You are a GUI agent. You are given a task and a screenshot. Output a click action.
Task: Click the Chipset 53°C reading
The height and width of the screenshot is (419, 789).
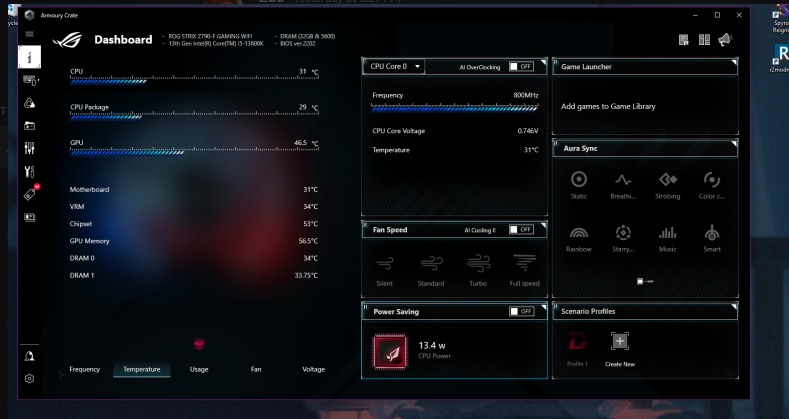[310, 224]
